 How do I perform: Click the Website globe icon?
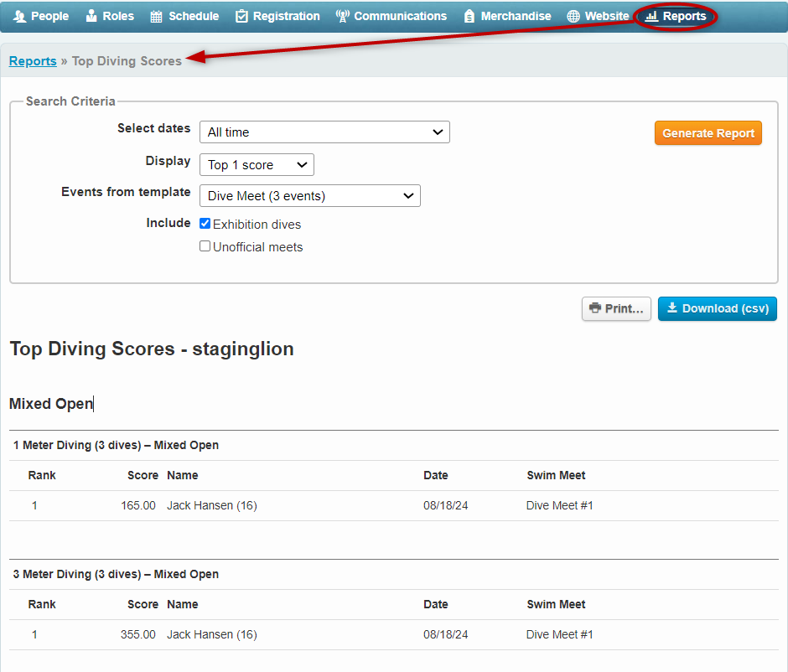pos(573,16)
